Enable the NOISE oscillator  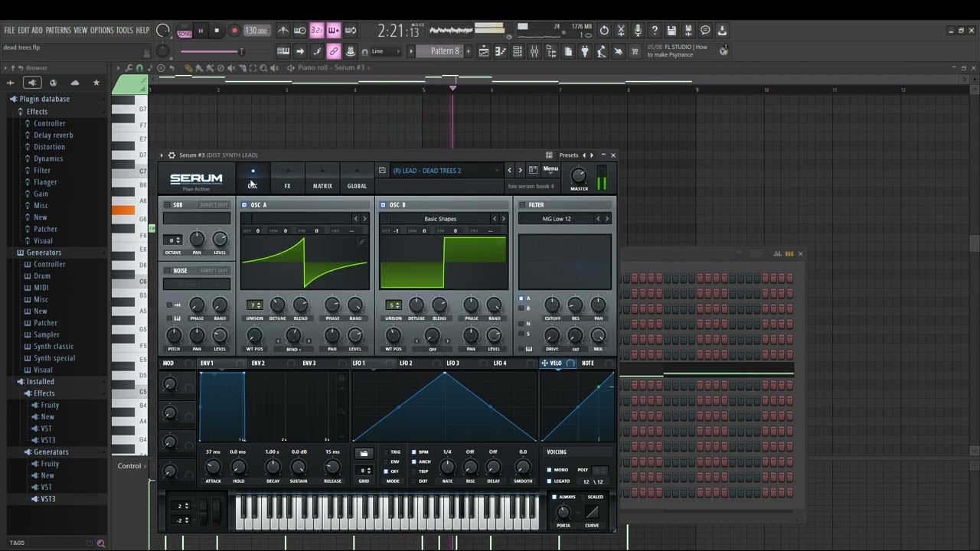pos(167,270)
